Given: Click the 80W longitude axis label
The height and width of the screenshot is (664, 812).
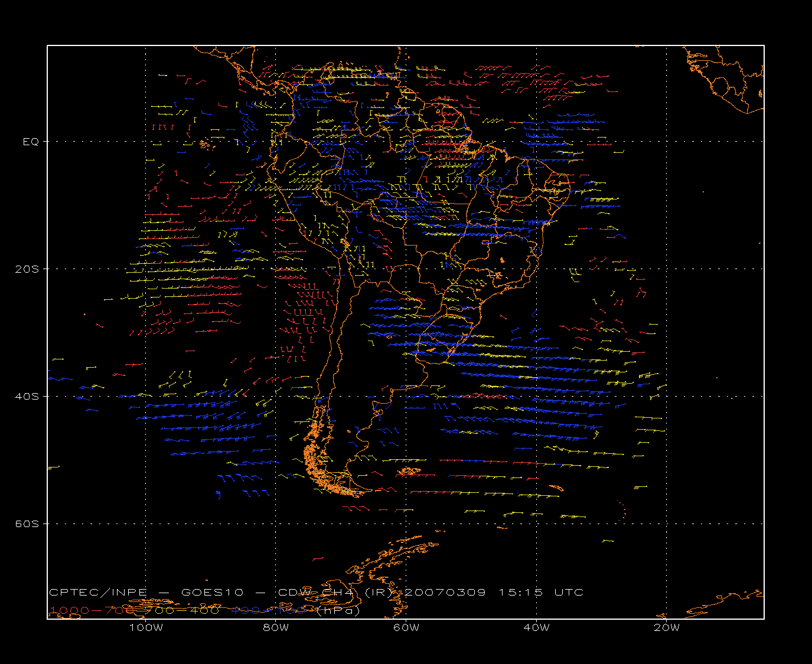Looking at the screenshot, I should tap(276, 627).
